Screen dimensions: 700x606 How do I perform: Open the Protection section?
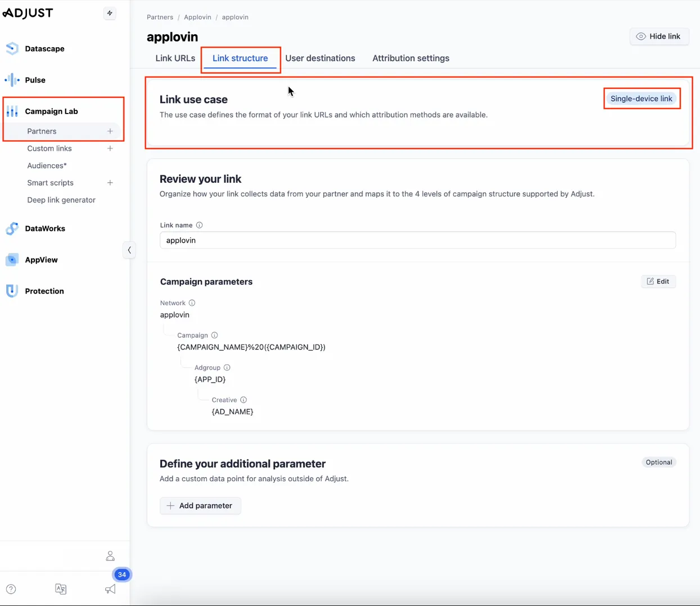[x=44, y=291]
